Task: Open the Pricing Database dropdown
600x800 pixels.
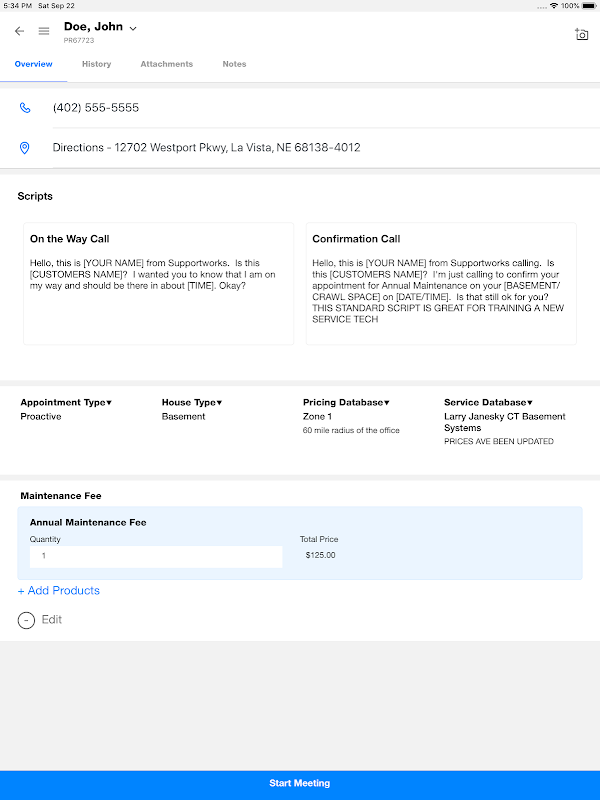Action: [346, 402]
